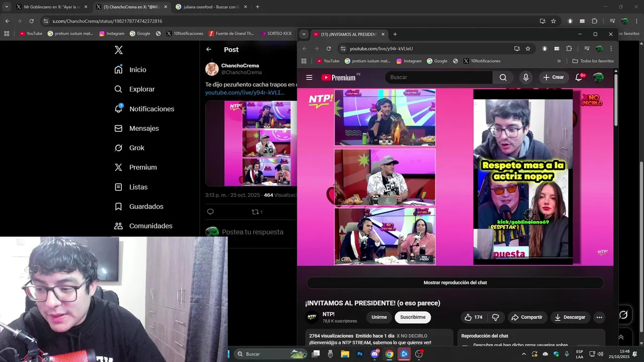Open File Explorer from taskbar
The image size is (644, 362).
[x=345, y=354]
